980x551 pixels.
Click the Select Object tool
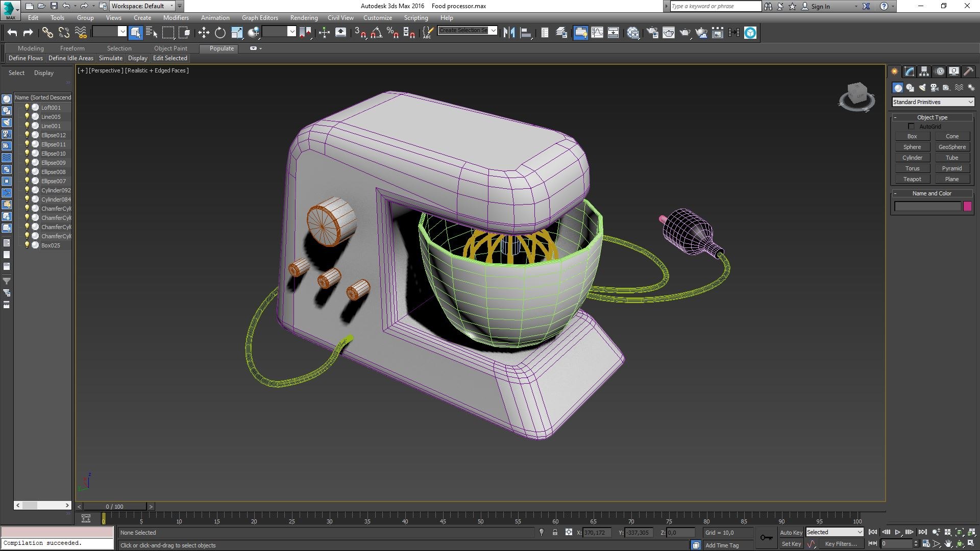coord(135,33)
